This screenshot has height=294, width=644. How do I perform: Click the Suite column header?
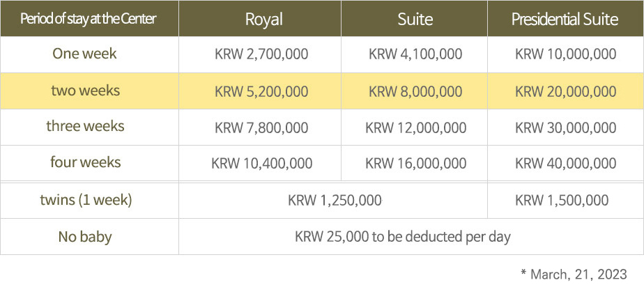(415, 20)
